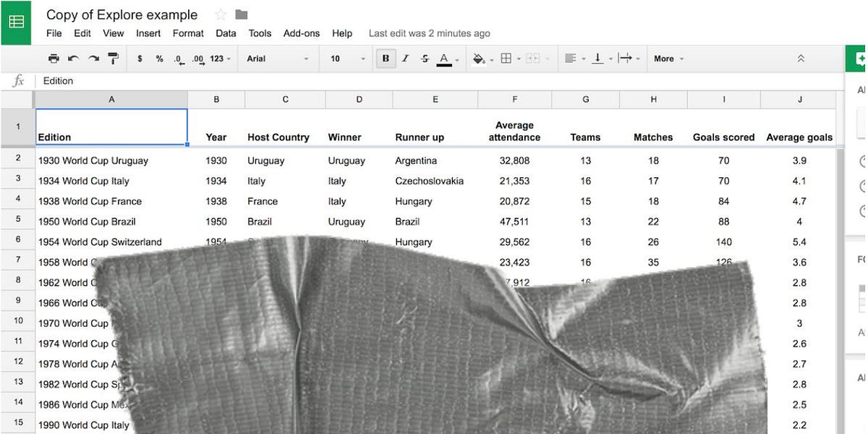
Task: Toggle italic formatting
Action: tap(405, 59)
